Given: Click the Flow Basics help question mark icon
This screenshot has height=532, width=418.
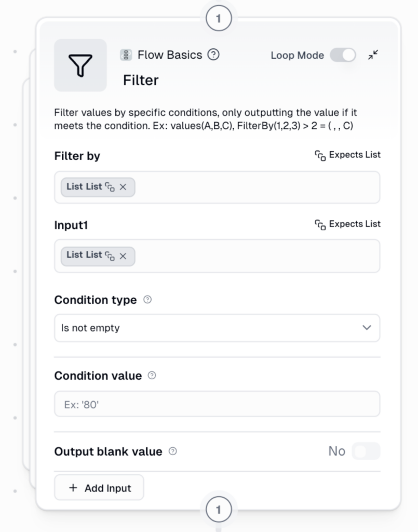Looking at the screenshot, I should [213, 55].
